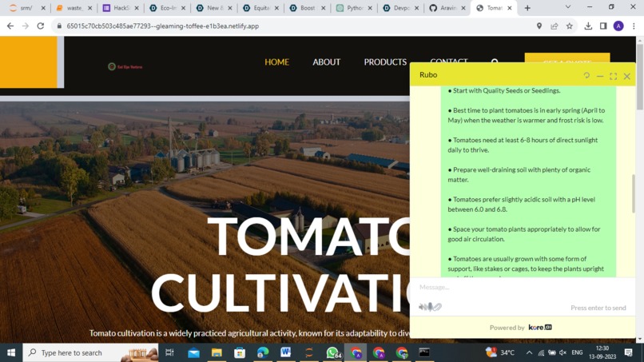Click the site logo in header
Image resolution: width=644 pixels, height=362 pixels.
[x=125, y=66]
